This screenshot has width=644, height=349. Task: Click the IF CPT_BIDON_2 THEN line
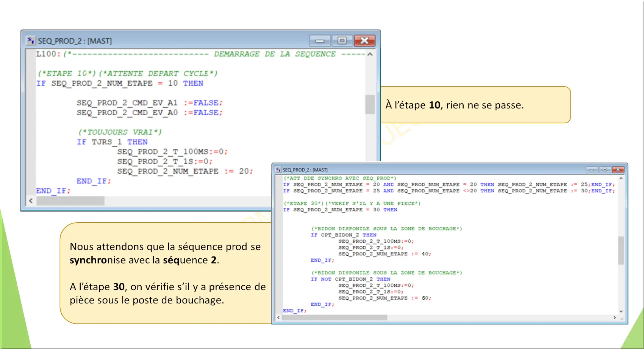click(x=344, y=235)
